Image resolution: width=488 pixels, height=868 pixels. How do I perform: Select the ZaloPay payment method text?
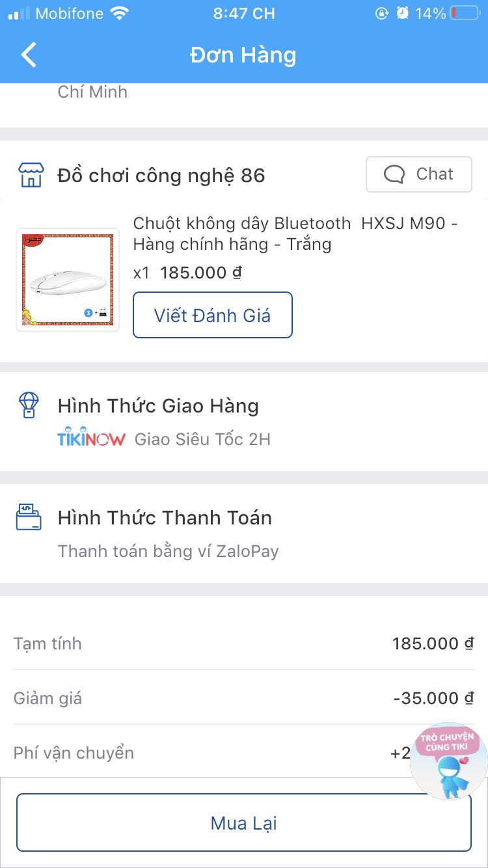168,550
